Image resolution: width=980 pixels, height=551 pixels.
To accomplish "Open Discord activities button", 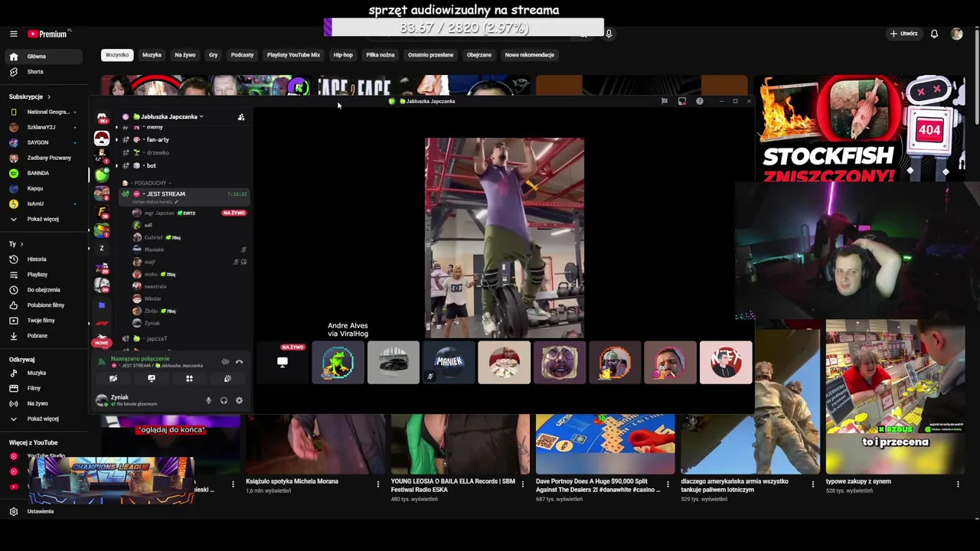I will (x=189, y=378).
